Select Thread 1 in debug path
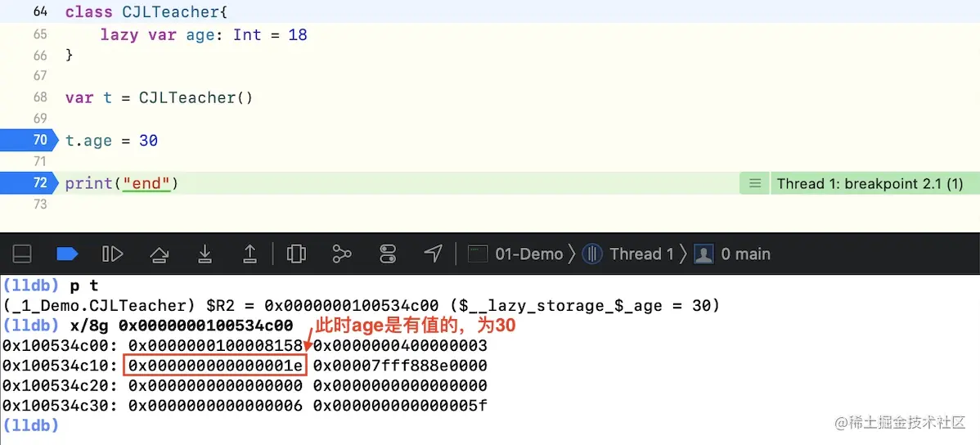The height and width of the screenshot is (445, 980). click(x=628, y=254)
